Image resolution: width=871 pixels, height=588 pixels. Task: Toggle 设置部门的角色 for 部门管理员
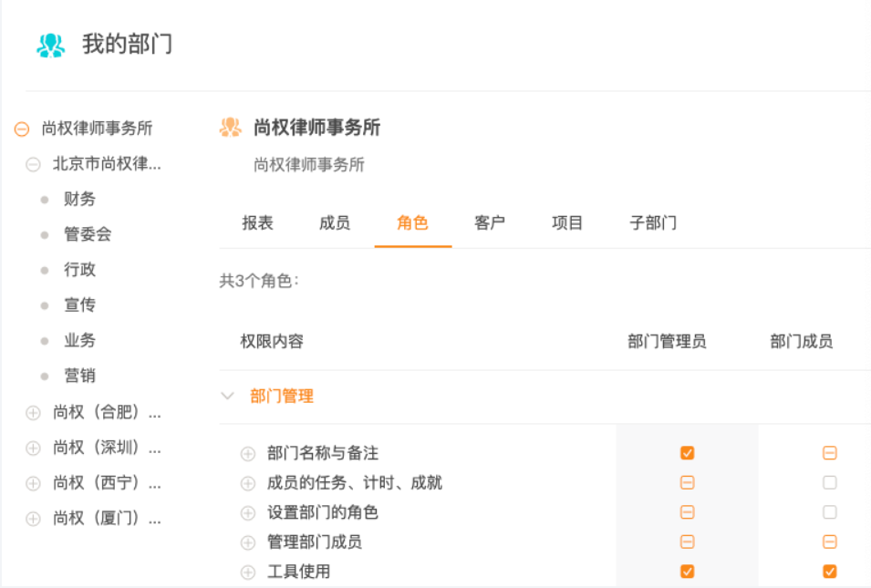click(687, 512)
